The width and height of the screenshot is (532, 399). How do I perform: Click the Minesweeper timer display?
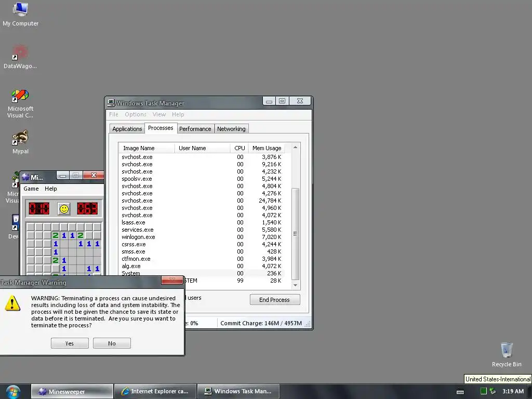[87, 209]
